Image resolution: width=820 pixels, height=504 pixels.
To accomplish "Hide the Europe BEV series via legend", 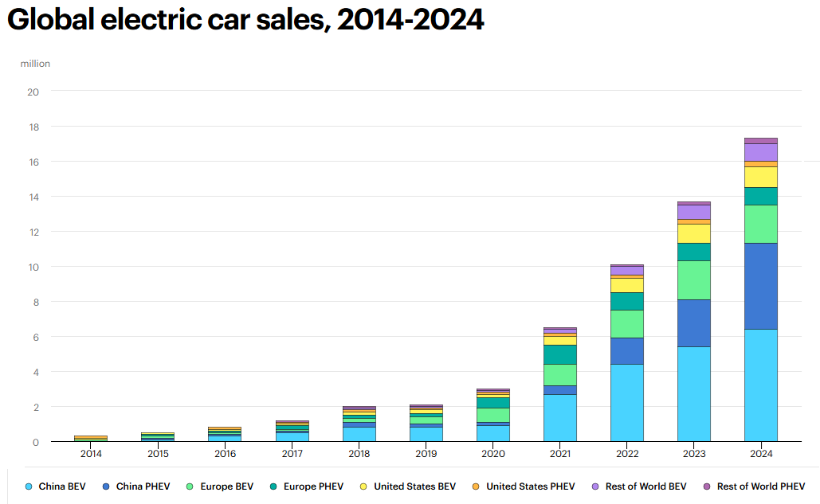I will click(x=228, y=486).
